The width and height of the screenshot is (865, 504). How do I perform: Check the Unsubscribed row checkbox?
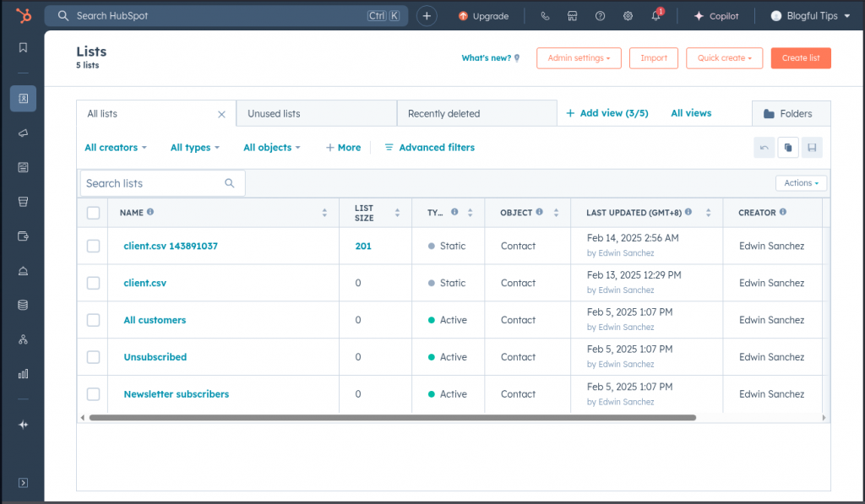[93, 357]
